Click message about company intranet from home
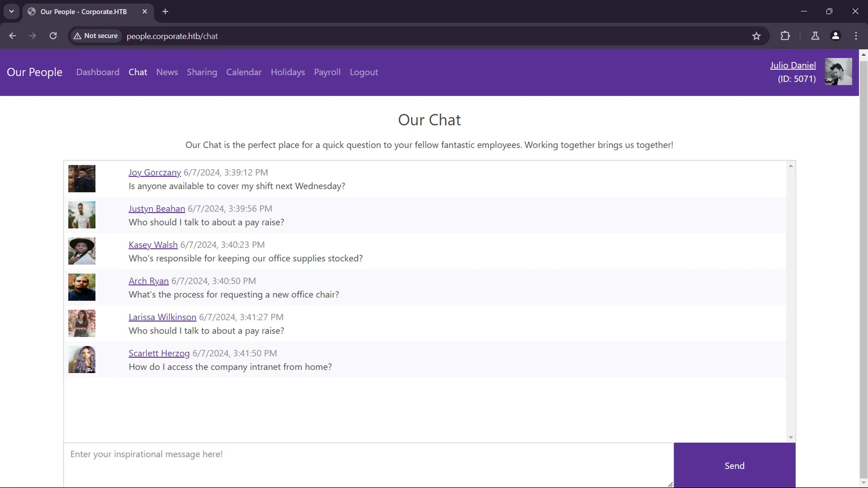This screenshot has width=868, height=488. [x=230, y=367]
